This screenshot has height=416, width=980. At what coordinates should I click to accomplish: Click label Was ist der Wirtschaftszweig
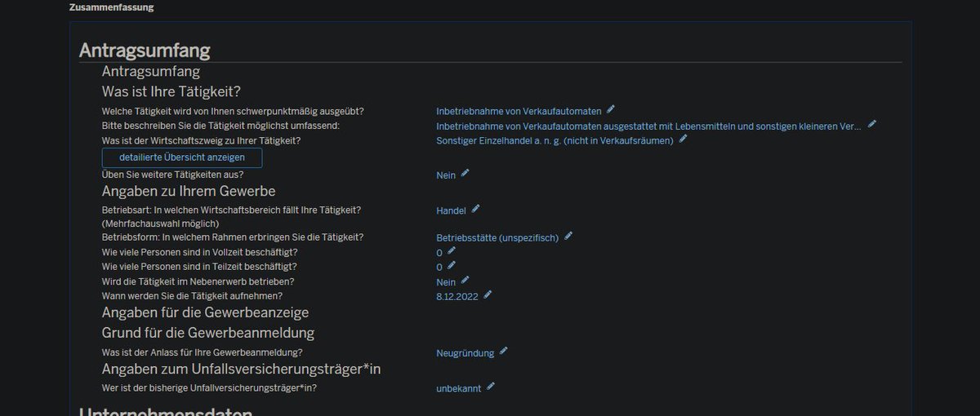201,141
